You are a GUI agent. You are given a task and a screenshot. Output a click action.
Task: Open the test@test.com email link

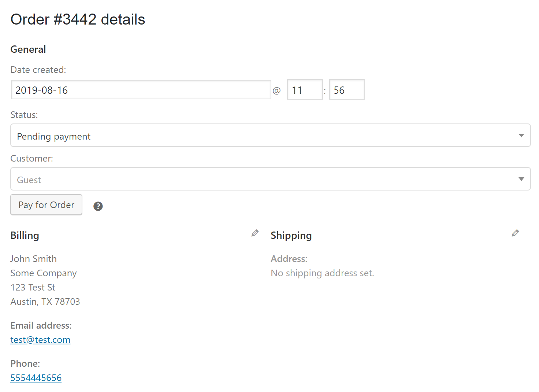[40, 340]
